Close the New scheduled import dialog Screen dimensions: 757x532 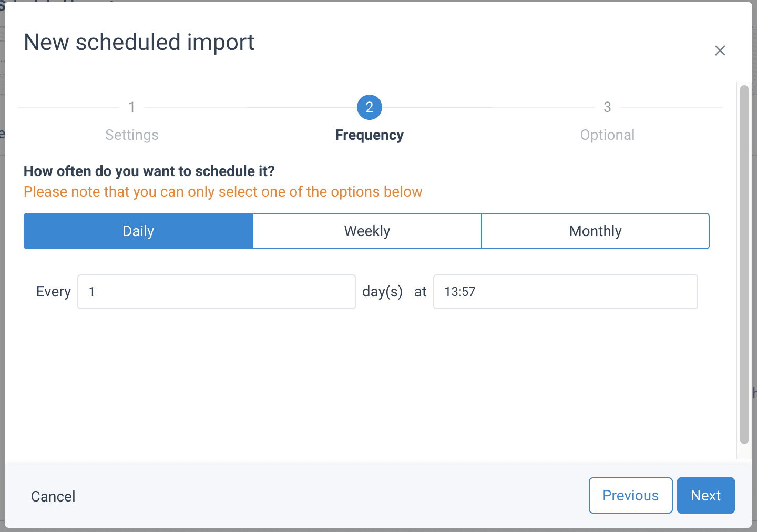point(720,50)
